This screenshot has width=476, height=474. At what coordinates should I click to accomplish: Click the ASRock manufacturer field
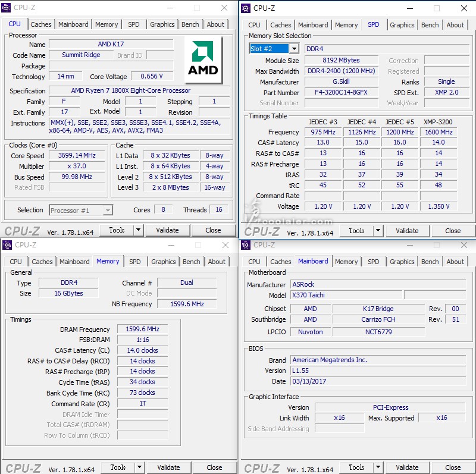click(x=378, y=284)
